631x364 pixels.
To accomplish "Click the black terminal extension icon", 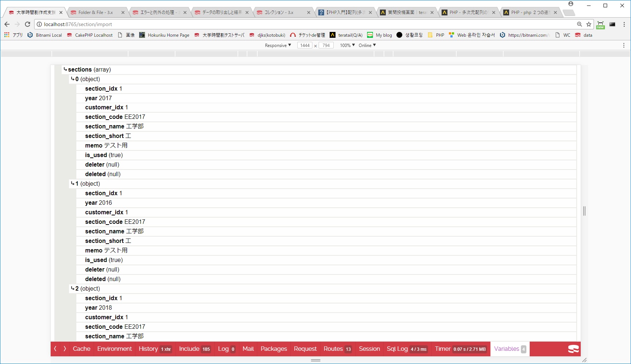I will (612, 24).
